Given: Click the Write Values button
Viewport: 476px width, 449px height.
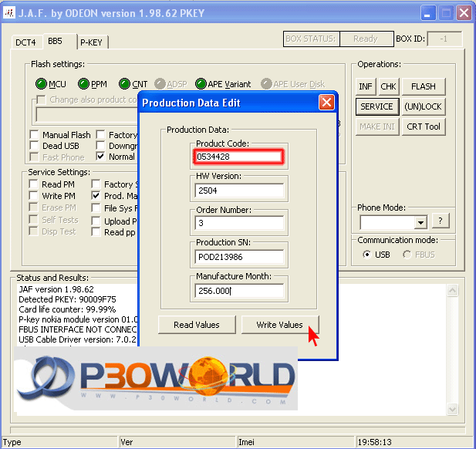Looking at the screenshot, I should pos(280,325).
